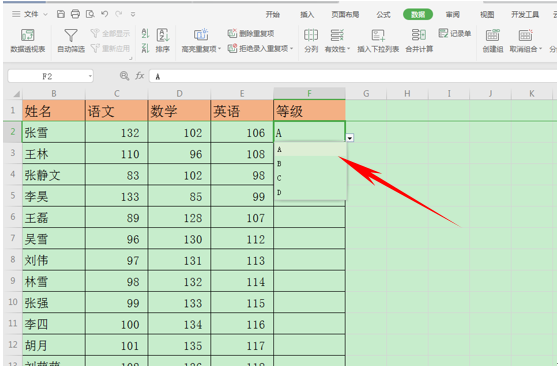Click the 姓名 header cell

[54, 111]
